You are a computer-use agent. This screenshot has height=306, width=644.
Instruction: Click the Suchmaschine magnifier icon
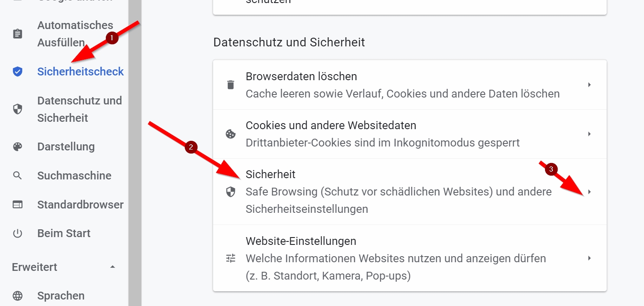pyautogui.click(x=17, y=176)
